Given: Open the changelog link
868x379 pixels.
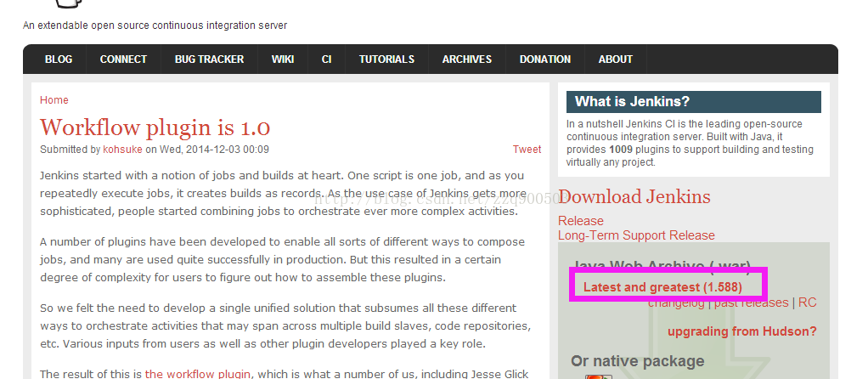Looking at the screenshot, I should (x=676, y=303).
